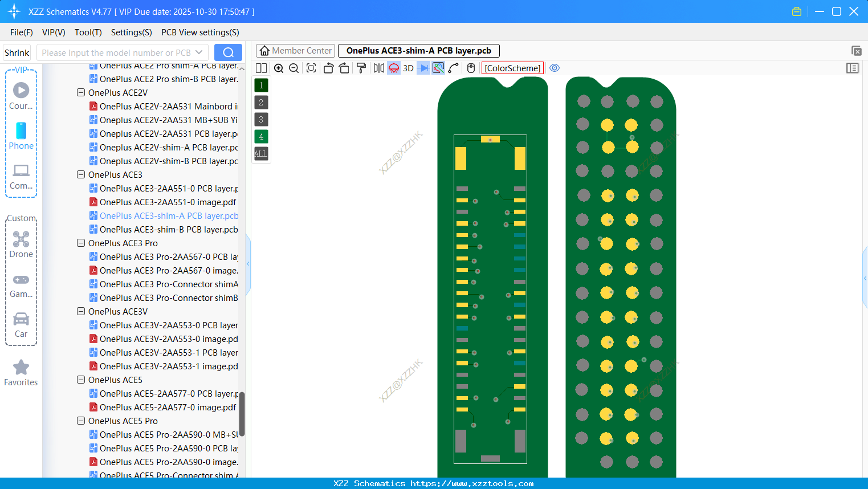This screenshot has width=868, height=489.
Task: Open OnePlus ACE3-shim-B PCB layer.pcb file
Action: click(x=164, y=229)
